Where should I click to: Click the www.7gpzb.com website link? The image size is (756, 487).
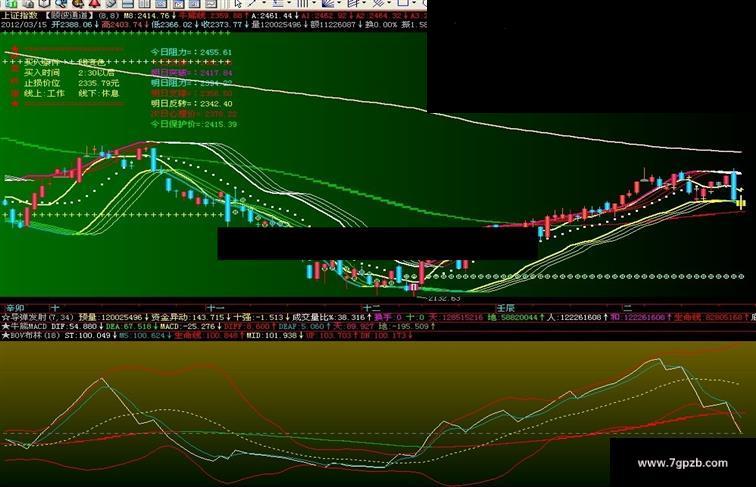682,463
